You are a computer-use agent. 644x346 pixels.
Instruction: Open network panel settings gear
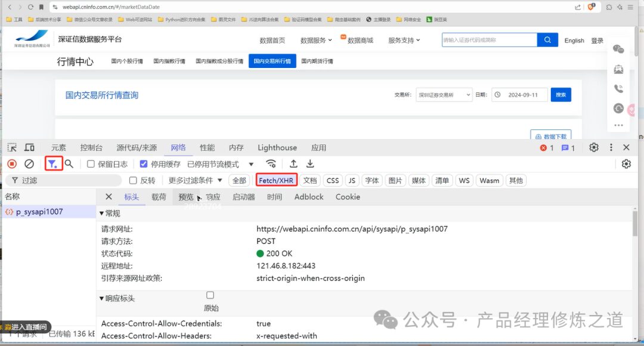pyautogui.click(x=626, y=164)
